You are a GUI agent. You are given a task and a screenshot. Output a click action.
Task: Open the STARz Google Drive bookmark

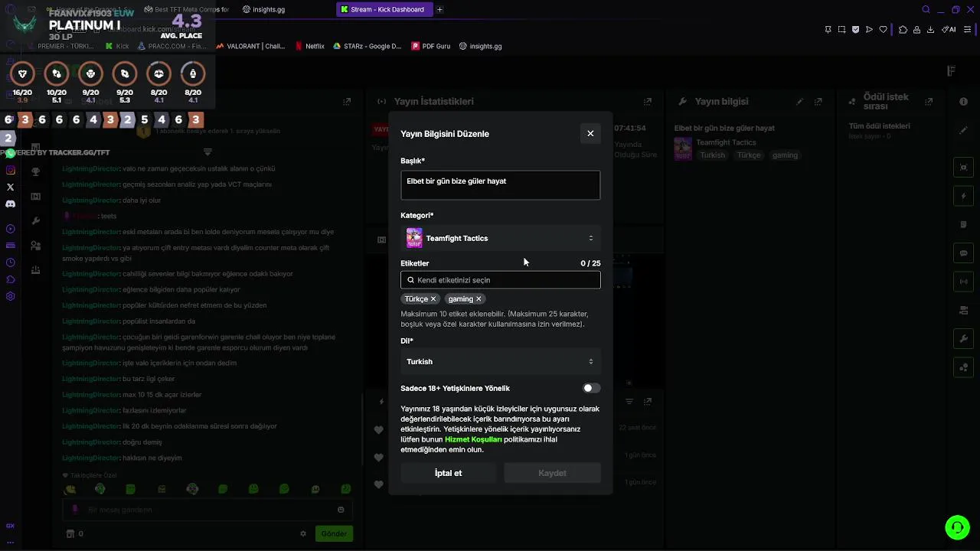(x=367, y=46)
